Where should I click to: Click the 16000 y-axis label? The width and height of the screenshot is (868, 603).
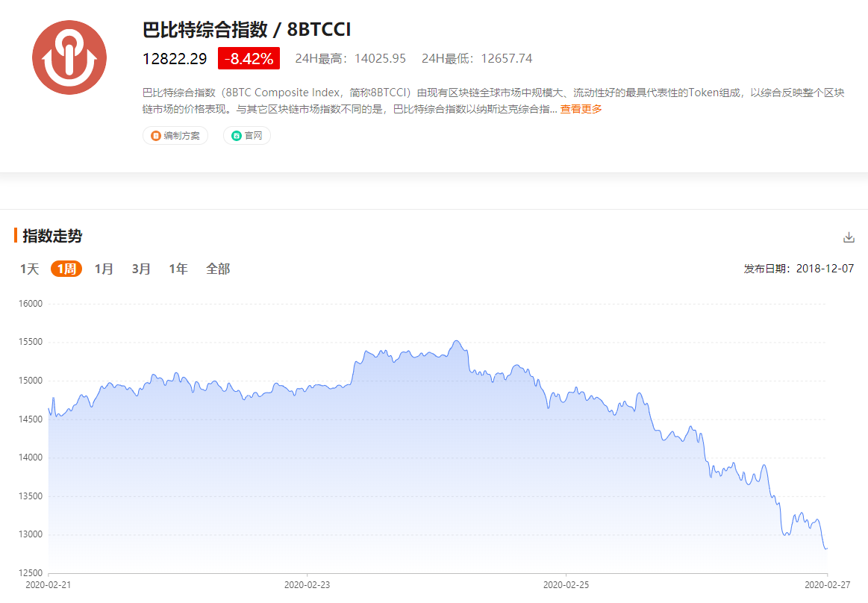click(31, 304)
